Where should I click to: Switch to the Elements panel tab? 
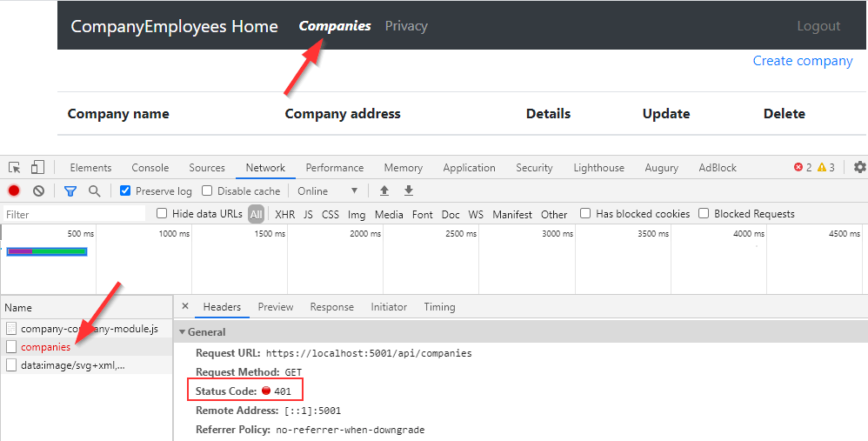pos(90,168)
